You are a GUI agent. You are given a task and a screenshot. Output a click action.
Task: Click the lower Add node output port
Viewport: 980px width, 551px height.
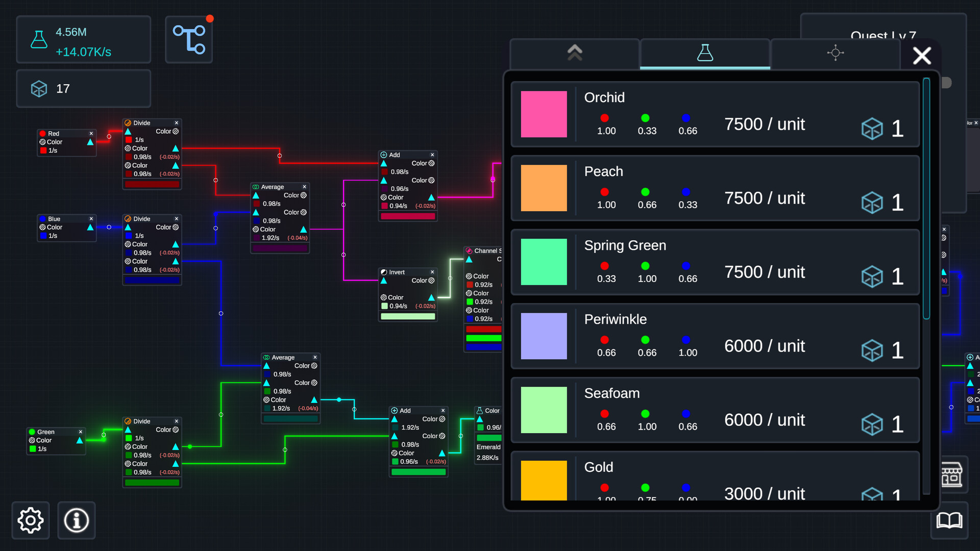coord(442,453)
